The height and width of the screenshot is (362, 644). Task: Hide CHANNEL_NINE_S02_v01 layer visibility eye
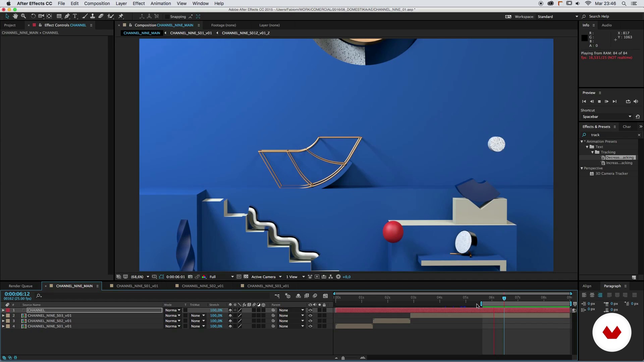[310, 321]
